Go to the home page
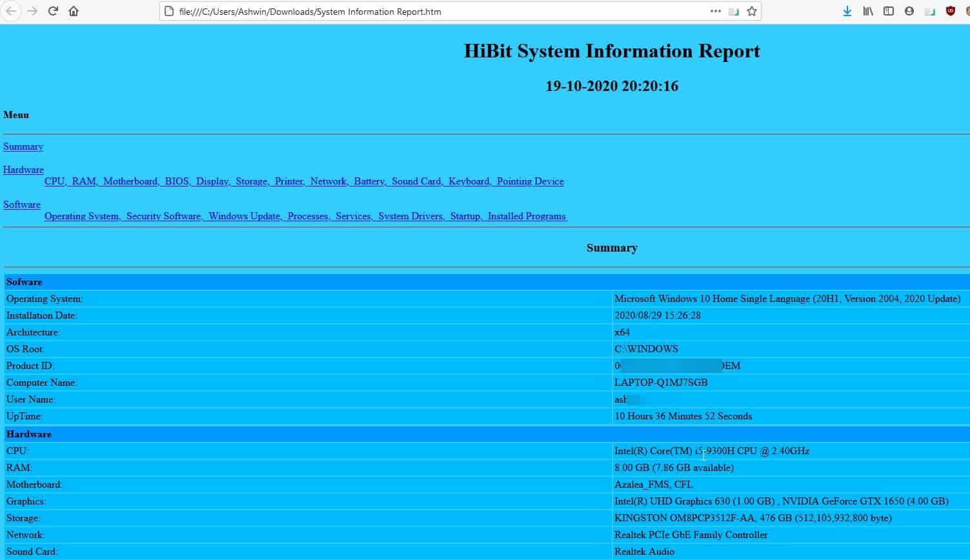This screenshot has width=970, height=560. pyautogui.click(x=74, y=11)
